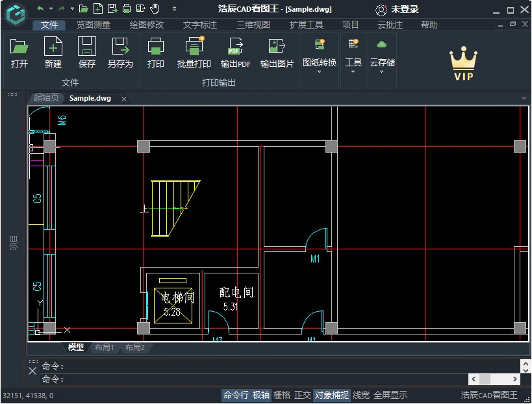The width and height of the screenshot is (532, 404).
Task: Click the undo arrow in quick access toolbar
Action: [x=40, y=8]
